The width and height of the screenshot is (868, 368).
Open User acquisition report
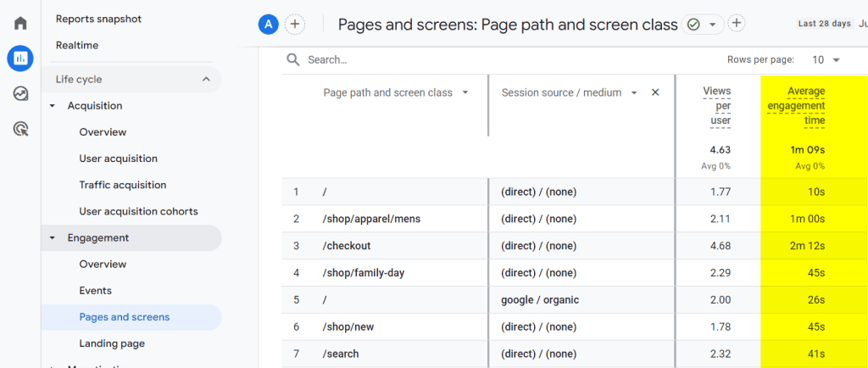pyautogui.click(x=118, y=159)
